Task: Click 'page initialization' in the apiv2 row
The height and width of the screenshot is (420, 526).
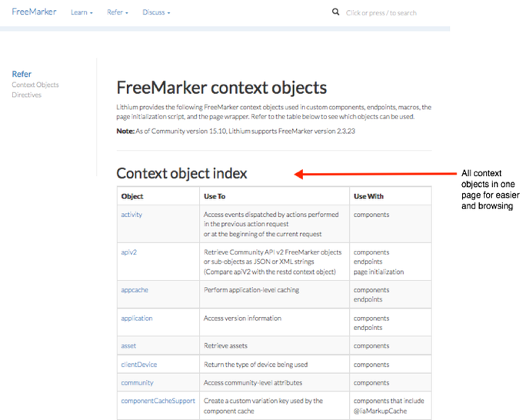Action: pos(378,272)
